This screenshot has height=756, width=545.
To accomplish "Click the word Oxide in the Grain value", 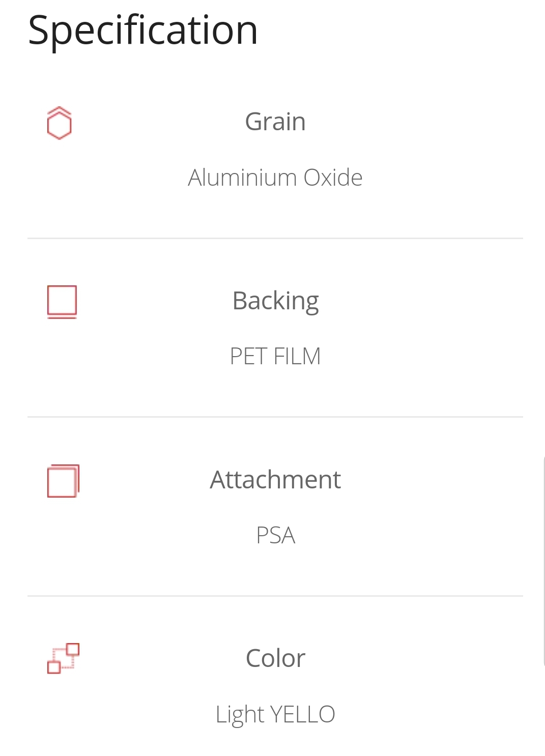I will point(333,178).
